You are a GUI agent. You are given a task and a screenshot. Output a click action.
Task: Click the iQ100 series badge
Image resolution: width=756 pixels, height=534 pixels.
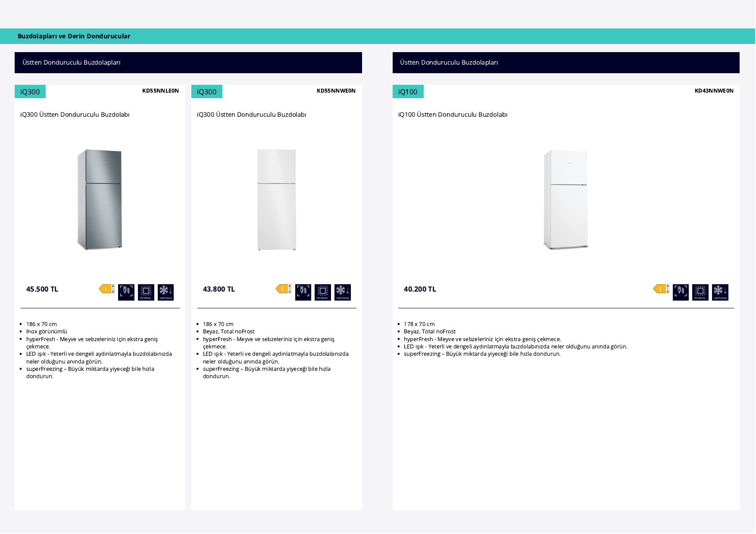pyautogui.click(x=408, y=92)
